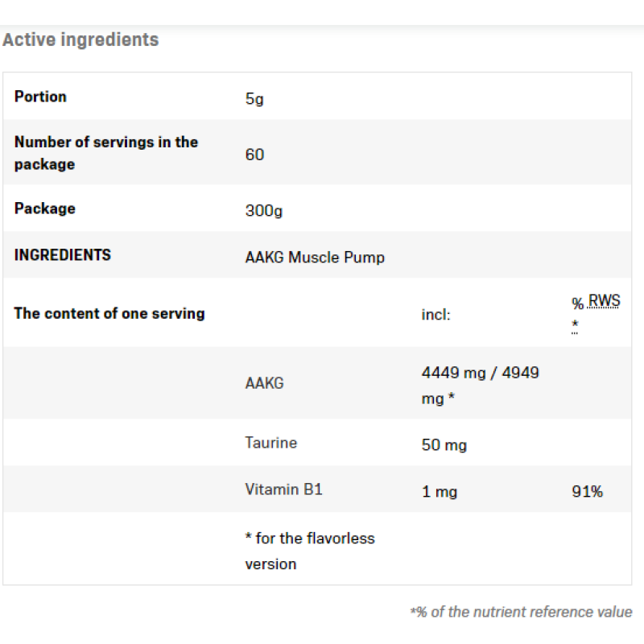
Task: Click the "Active ingredients" heading
Action: click(x=80, y=39)
